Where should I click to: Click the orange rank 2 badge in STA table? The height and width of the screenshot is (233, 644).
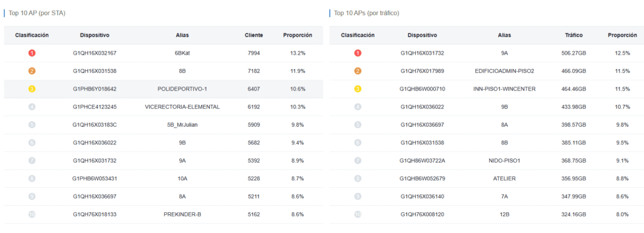[32, 71]
